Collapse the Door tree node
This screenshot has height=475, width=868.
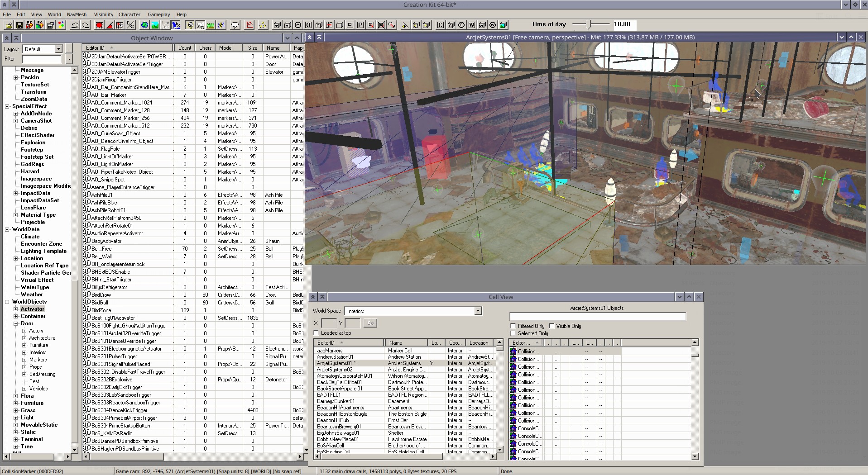pos(15,323)
